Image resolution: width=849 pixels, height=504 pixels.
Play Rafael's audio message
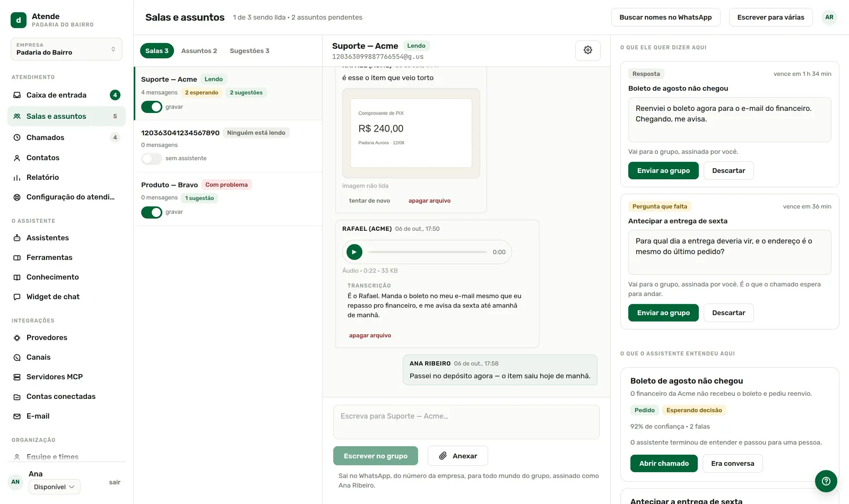(354, 252)
